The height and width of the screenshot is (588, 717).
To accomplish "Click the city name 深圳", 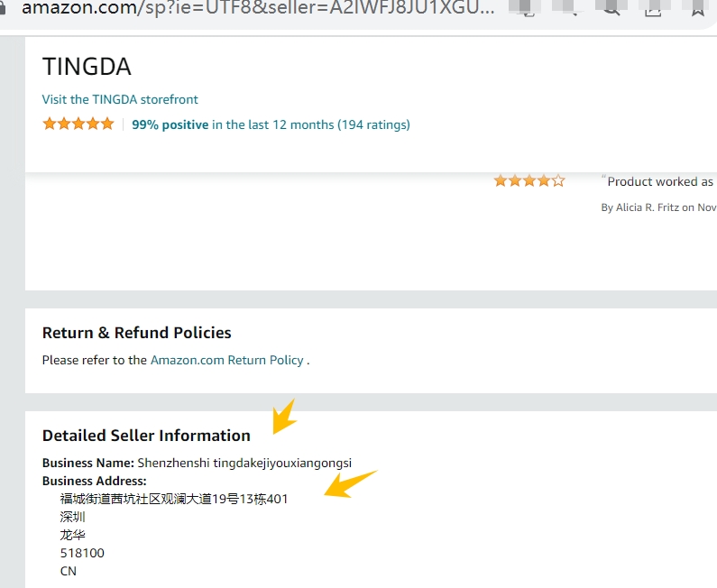I will (73, 517).
